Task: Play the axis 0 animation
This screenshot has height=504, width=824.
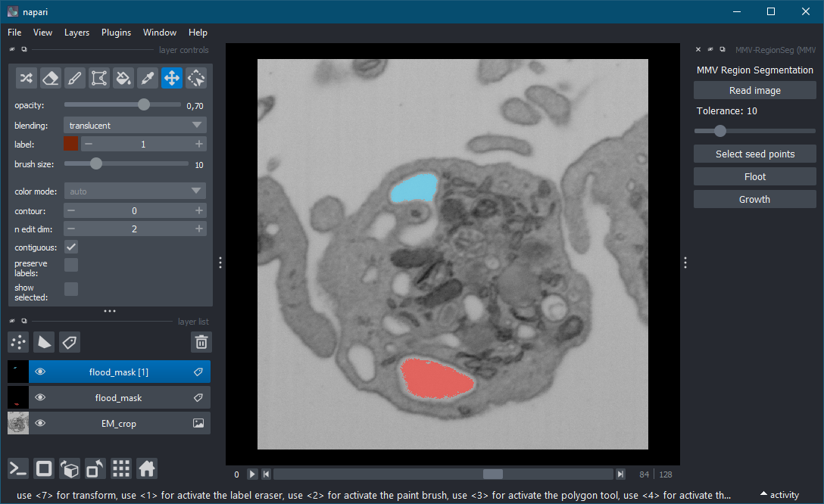Action: click(x=252, y=474)
